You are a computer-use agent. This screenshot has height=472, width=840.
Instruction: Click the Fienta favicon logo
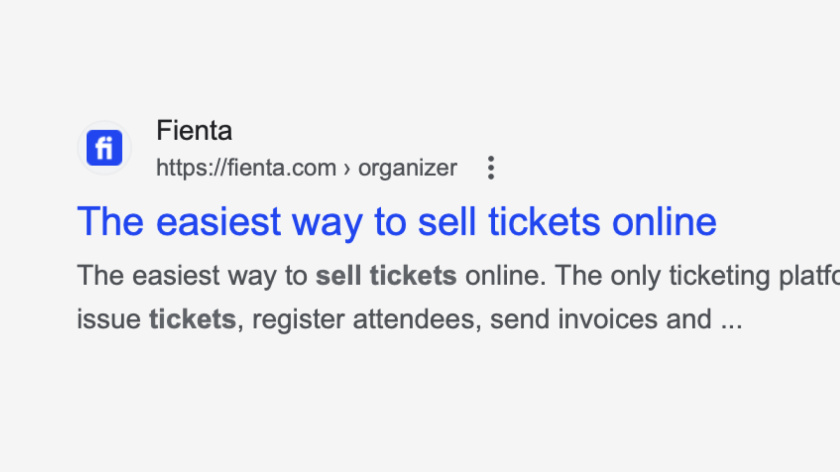[104, 149]
